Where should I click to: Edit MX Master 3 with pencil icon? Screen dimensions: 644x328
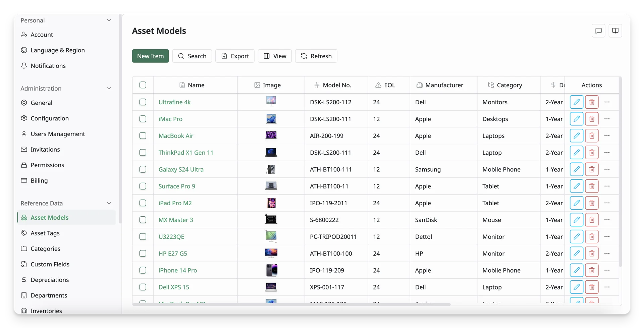576,220
